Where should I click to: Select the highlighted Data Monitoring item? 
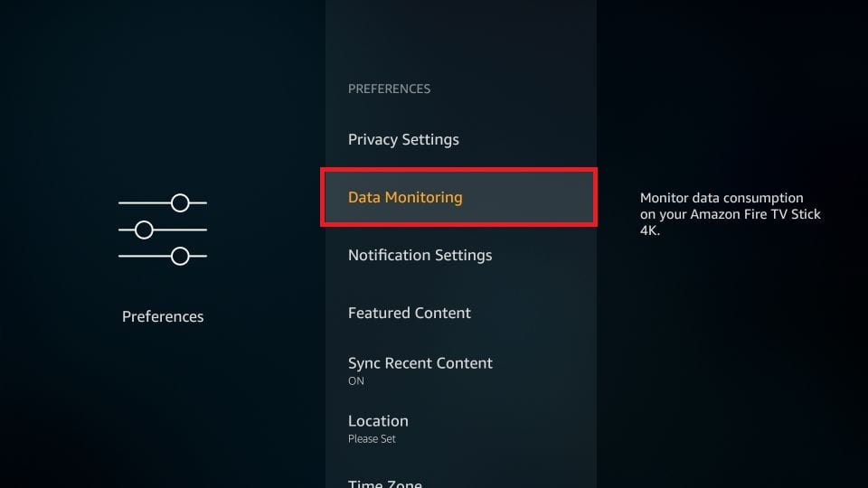(459, 198)
